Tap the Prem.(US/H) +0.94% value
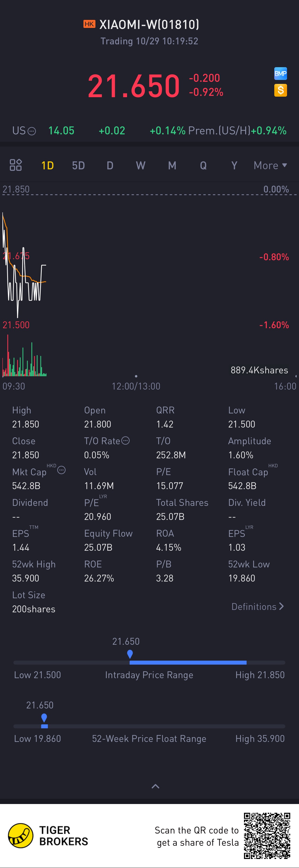The image size is (299, 868). 269,131
